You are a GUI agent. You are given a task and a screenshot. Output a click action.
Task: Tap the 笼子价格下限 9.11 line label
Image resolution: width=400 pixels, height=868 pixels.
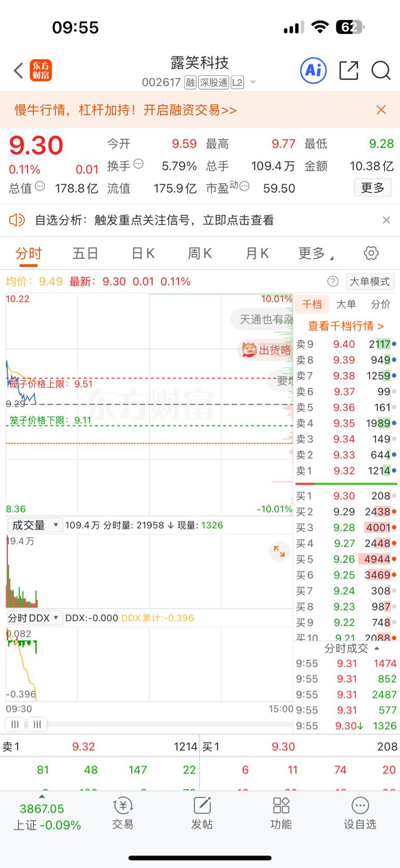50,420
